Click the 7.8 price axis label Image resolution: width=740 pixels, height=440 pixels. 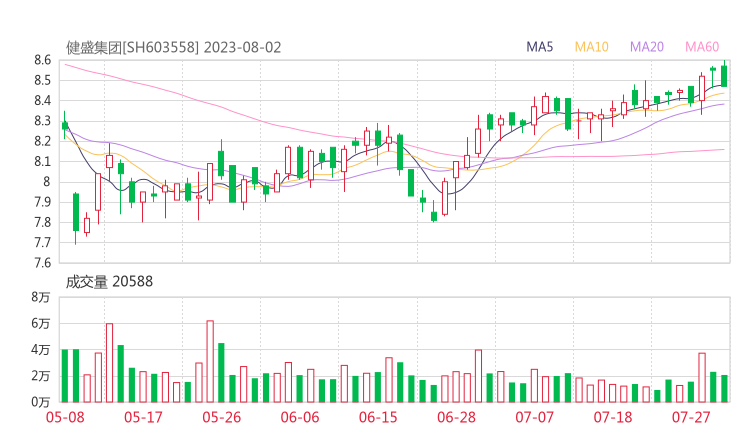[x=42, y=222]
